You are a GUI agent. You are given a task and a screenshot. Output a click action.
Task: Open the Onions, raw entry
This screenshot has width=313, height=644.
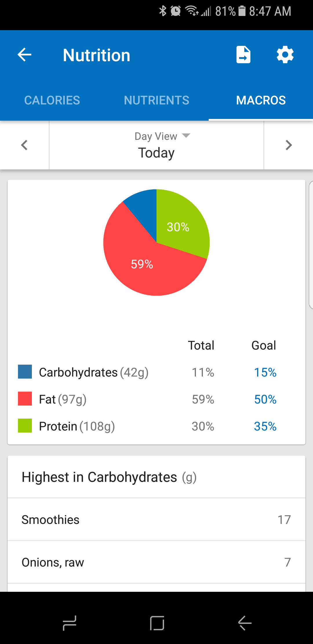coord(156,562)
